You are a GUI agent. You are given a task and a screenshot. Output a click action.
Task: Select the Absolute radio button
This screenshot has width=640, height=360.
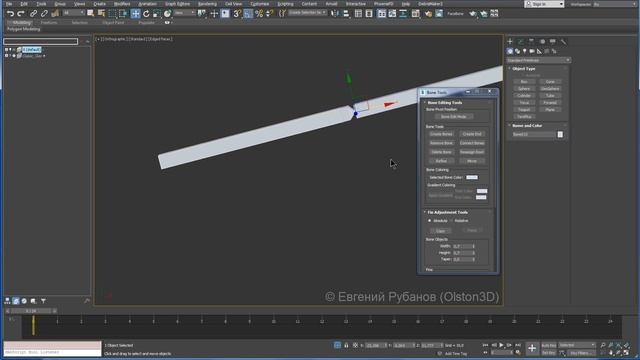429,220
